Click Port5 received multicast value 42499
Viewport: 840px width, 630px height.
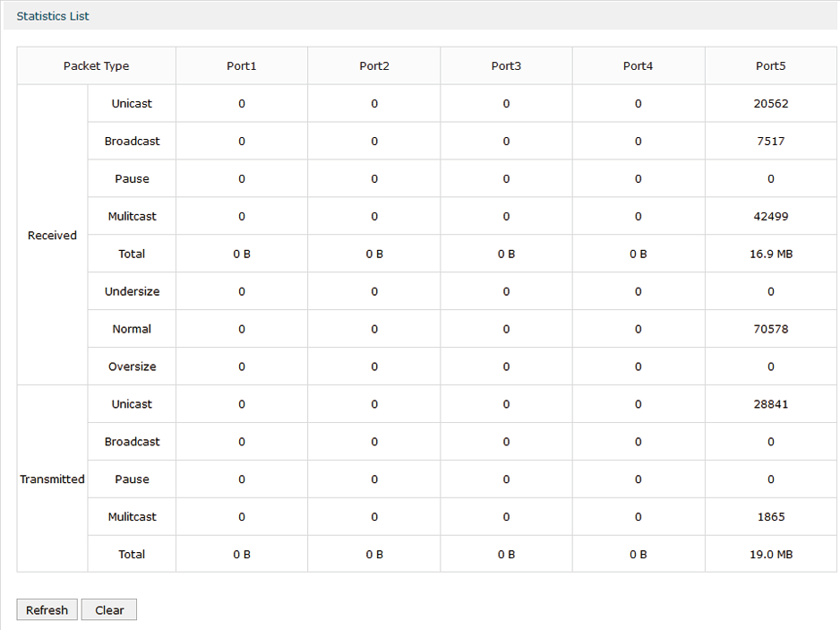(x=771, y=216)
